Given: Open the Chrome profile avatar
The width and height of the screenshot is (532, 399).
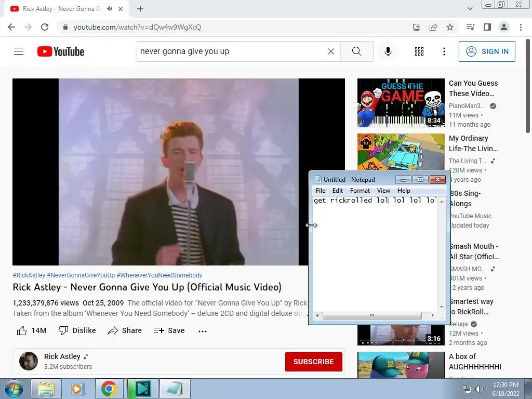Looking at the screenshot, I should pos(504,27).
